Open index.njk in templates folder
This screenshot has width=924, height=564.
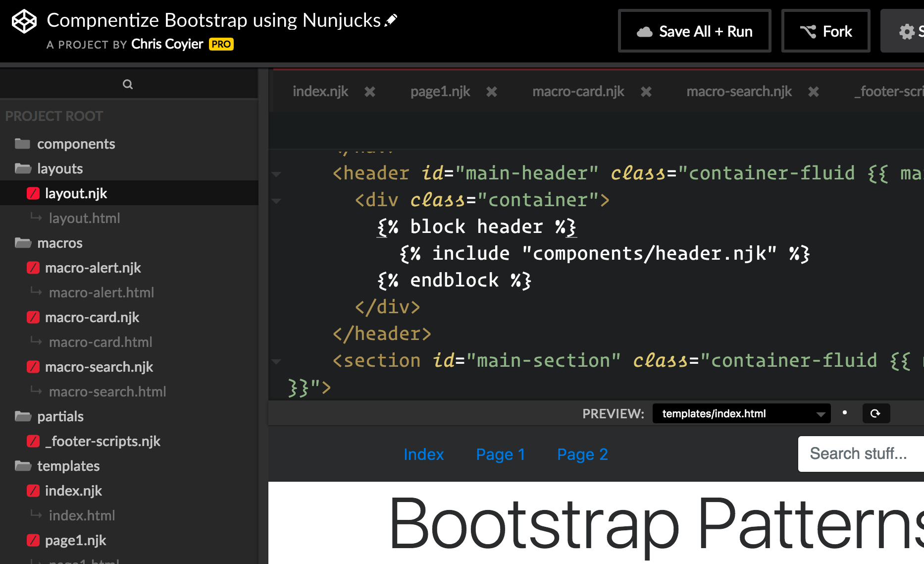coord(73,491)
